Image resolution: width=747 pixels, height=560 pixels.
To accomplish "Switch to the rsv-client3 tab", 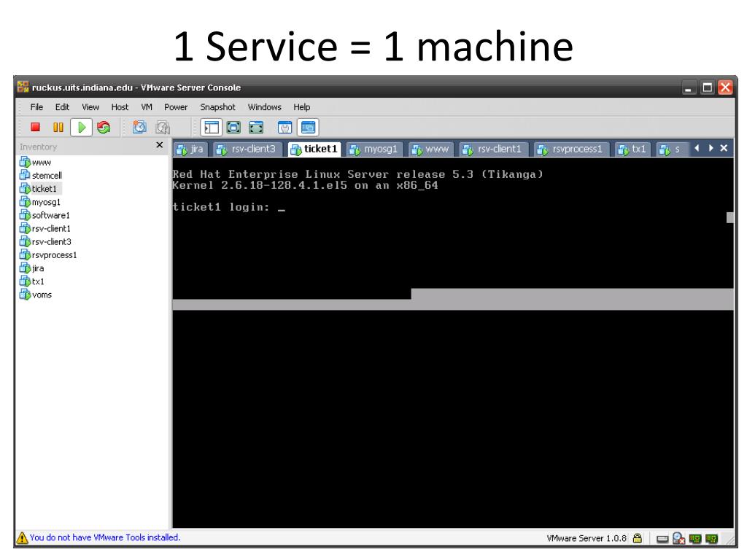I will (x=247, y=149).
